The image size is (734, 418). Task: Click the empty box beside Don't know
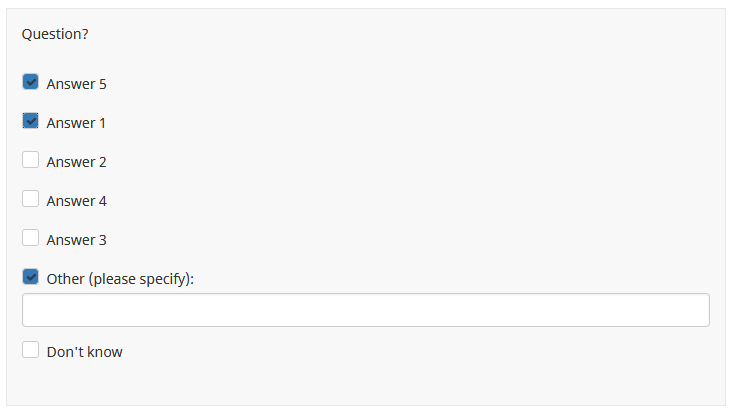(x=30, y=350)
